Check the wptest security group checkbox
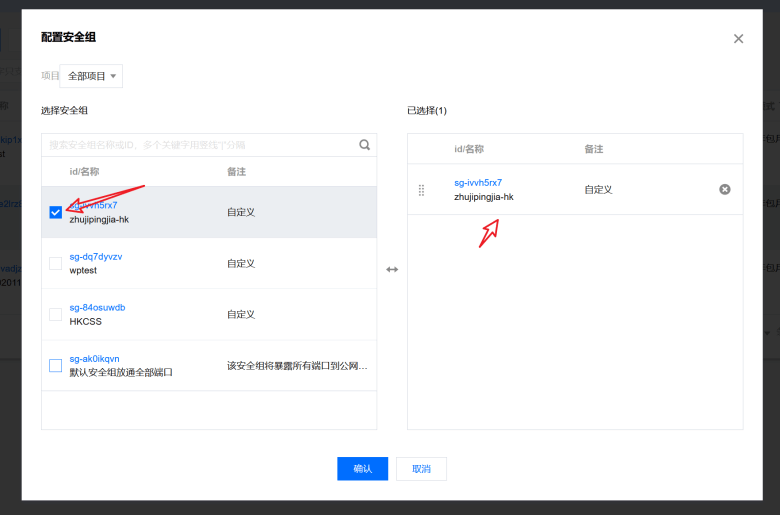Screen dimensions: 780x515 click(56, 263)
